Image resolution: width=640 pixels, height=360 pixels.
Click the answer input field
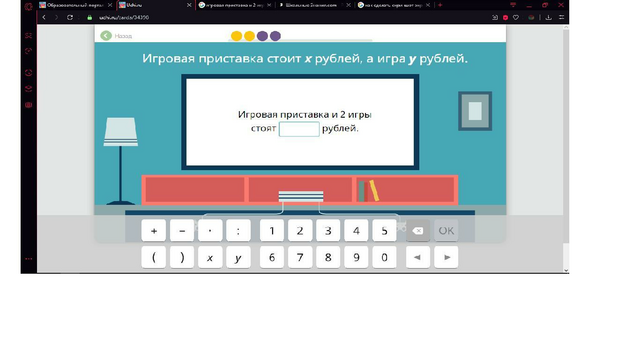click(299, 129)
